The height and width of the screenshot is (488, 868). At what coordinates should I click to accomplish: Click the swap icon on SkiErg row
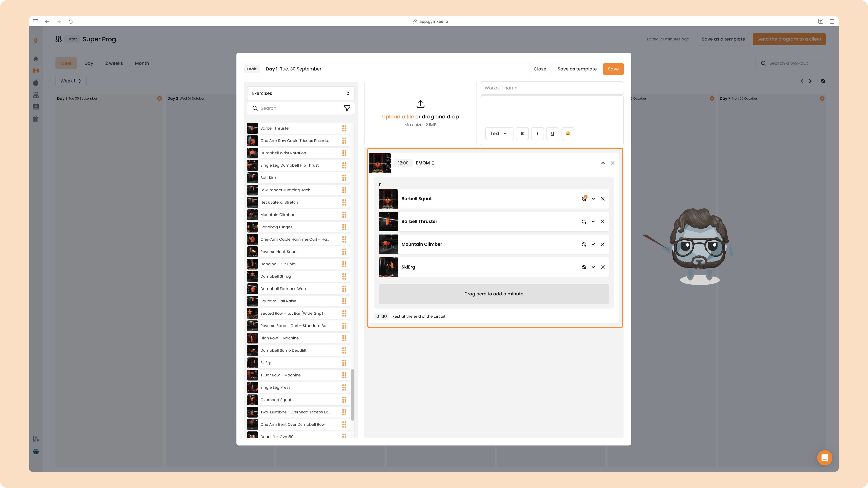(x=584, y=267)
